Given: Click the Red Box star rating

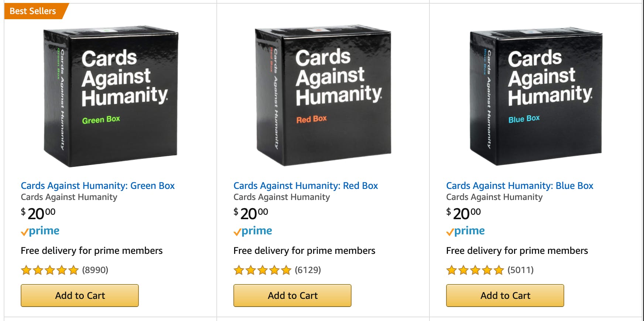Looking at the screenshot, I should pos(263,270).
